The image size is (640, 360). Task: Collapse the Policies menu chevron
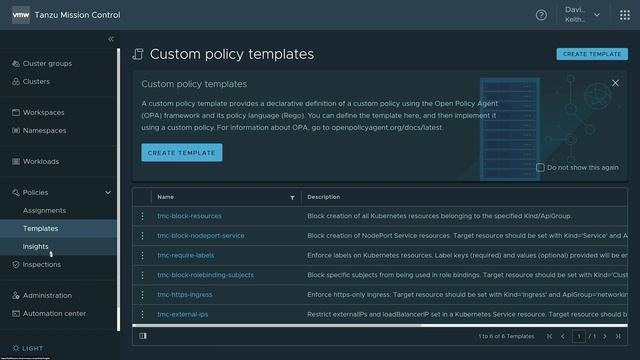pos(108,193)
